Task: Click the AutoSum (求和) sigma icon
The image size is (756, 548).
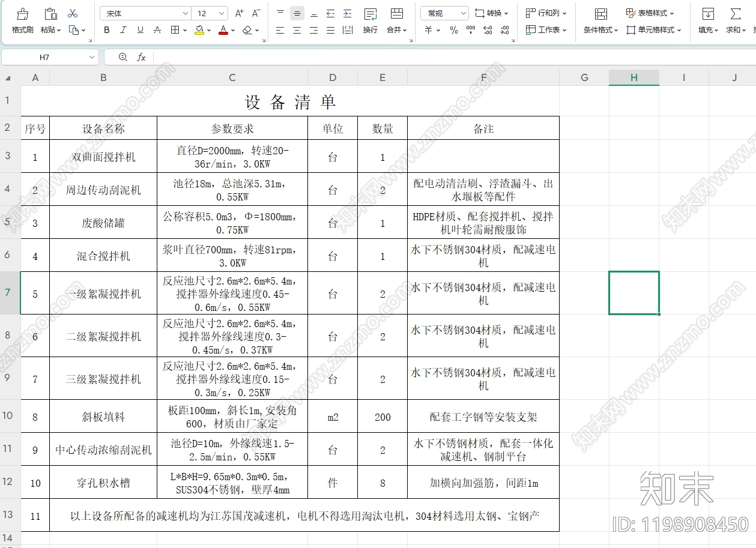Action: click(735, 14)
